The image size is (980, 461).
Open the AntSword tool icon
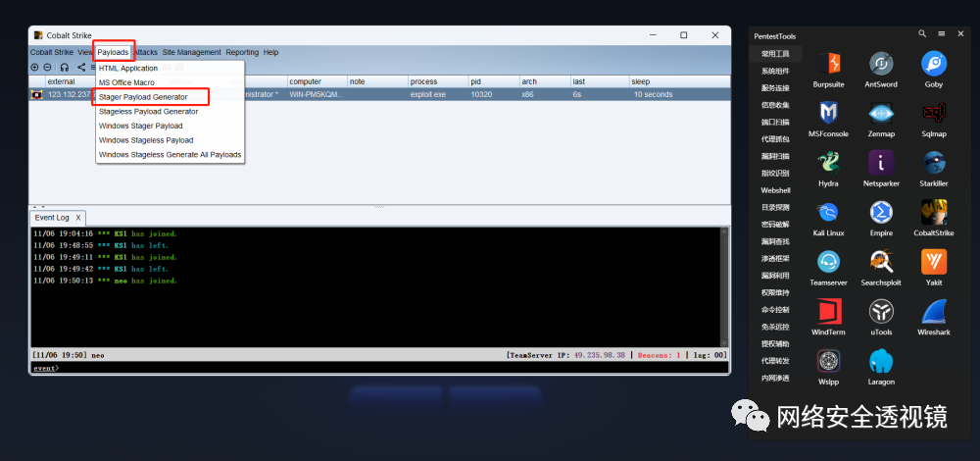881,63
